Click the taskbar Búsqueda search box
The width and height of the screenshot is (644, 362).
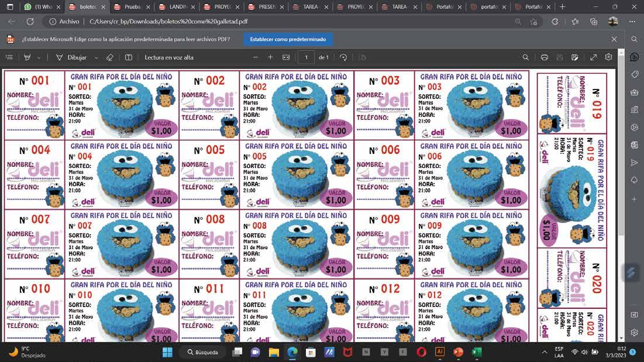(204, 352)
